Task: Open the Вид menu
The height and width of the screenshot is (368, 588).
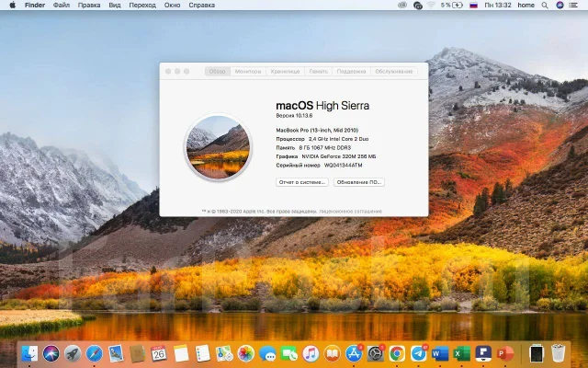Action: [x=115, y=6]
